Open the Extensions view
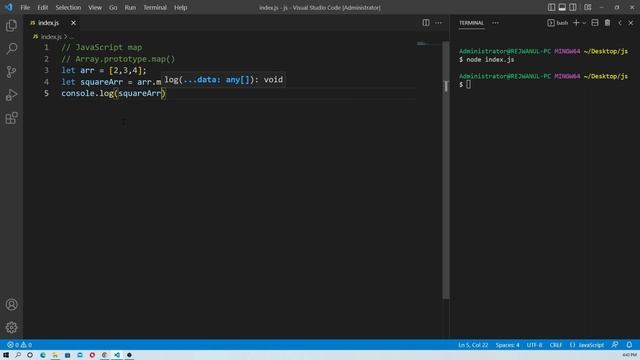Viewport: 640px width, 360px height. [x=11, y=118]
